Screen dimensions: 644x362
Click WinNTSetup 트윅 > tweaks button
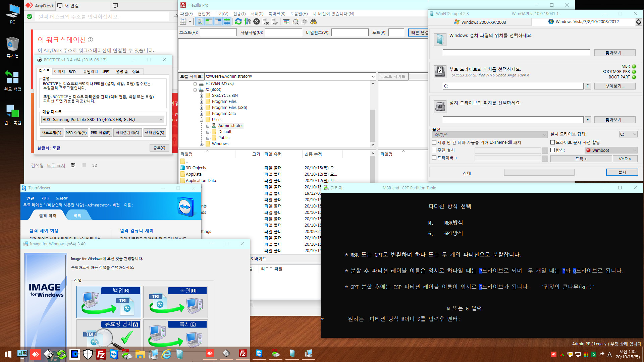(581, 159)
